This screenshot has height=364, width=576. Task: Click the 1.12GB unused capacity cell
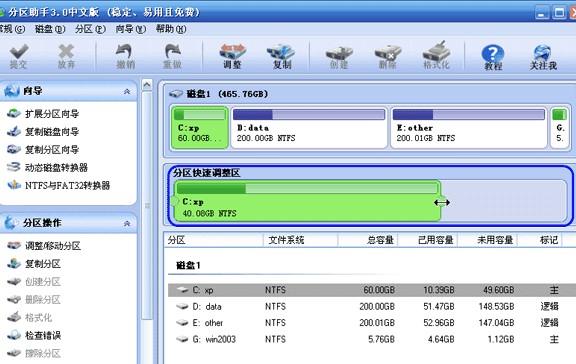(500, 339)
